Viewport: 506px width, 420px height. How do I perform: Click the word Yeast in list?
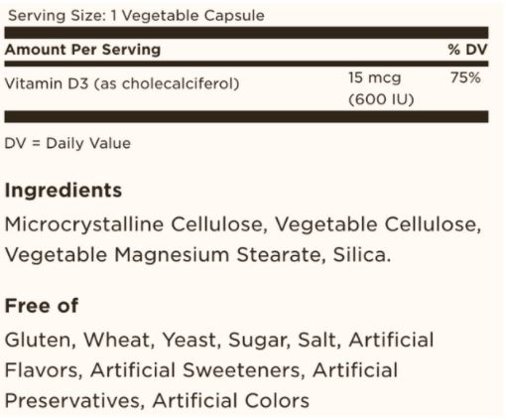click(190, 340)
